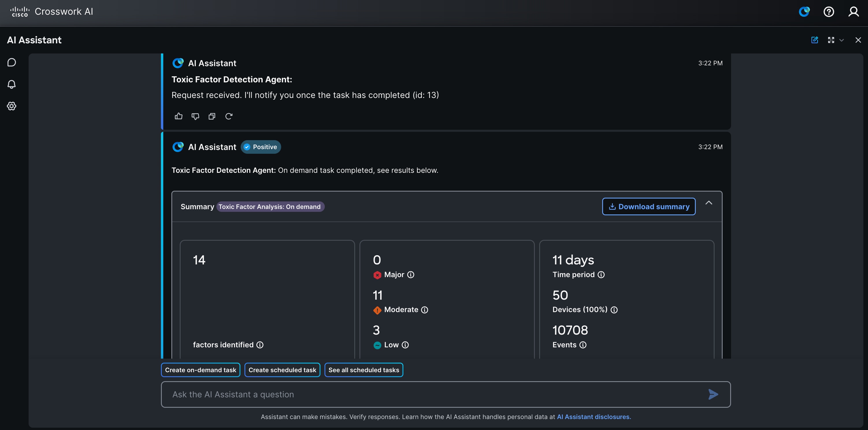The image size is (868, 430).
Task: Click the Download summary button
Action: [649, 207]
